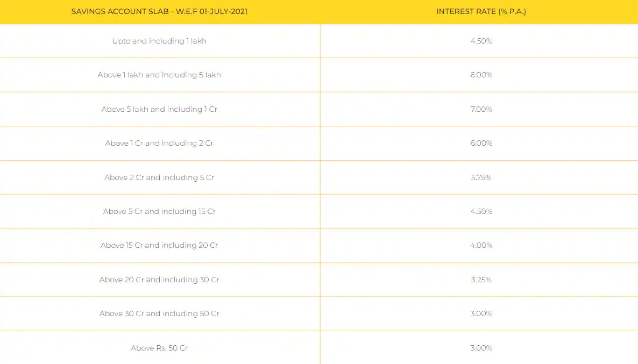Viewport: 638px width, 364px height.
Task: Select the 4.50% rate for 1 lakh slab
Action: [x=481, y=41]
